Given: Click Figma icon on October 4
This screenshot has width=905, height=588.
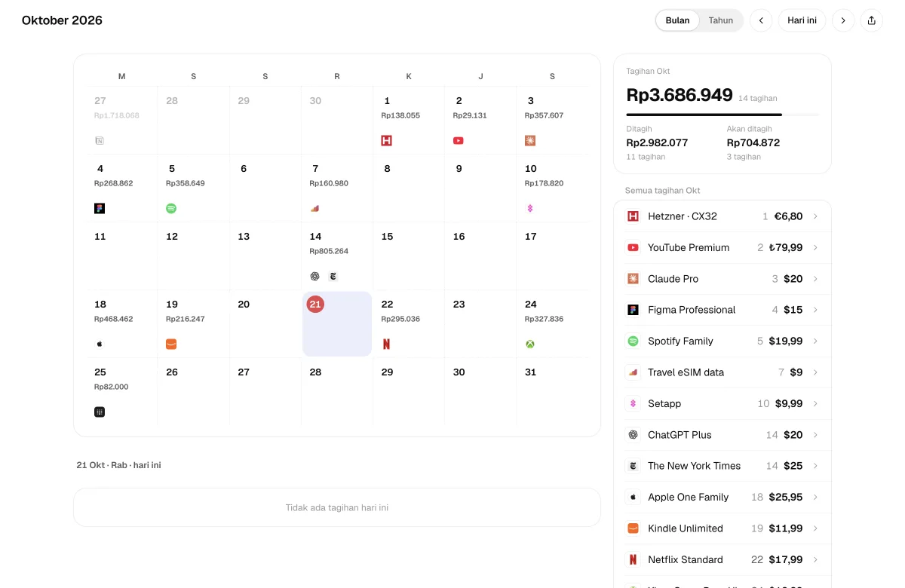Looking at the screenshot, I should click(100, 208).
